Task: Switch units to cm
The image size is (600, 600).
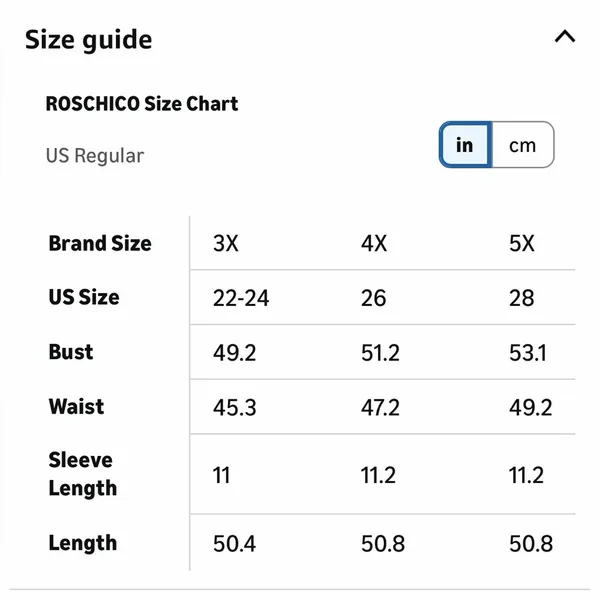Action: [523, 145]
